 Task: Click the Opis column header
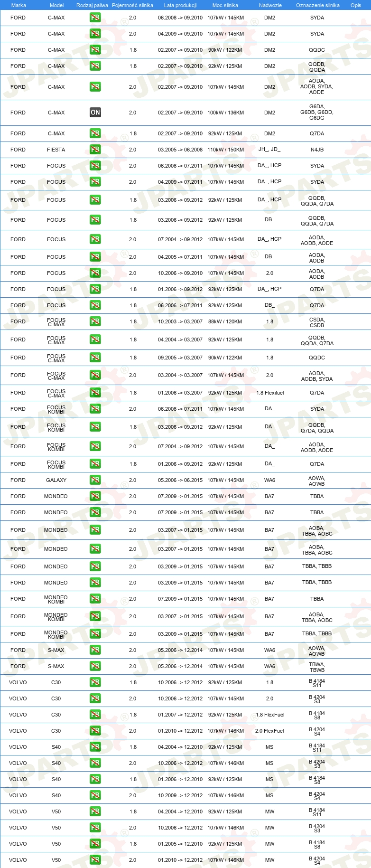pos(356,5)
